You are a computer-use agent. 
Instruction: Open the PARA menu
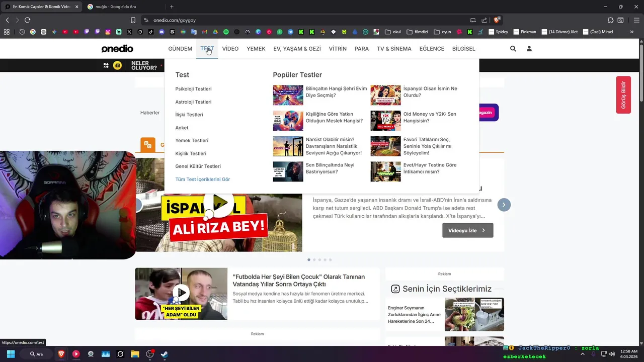pyautogui.click(x=362, y=49)
